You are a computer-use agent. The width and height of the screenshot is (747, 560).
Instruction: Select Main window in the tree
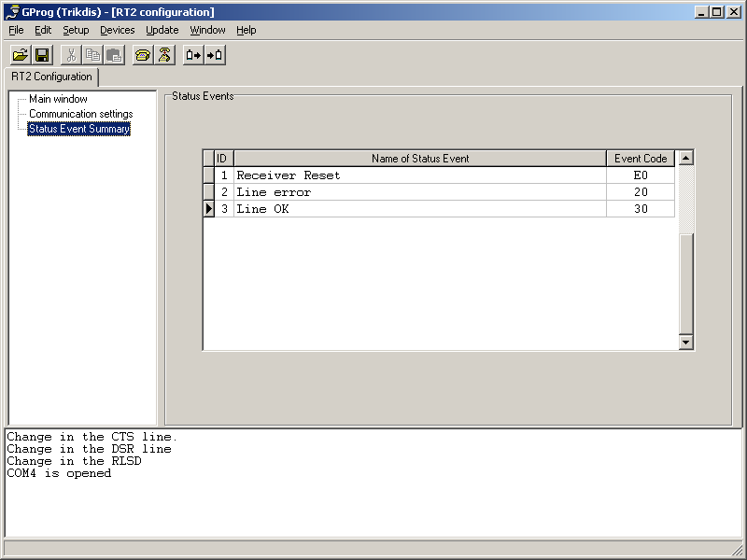58,99
